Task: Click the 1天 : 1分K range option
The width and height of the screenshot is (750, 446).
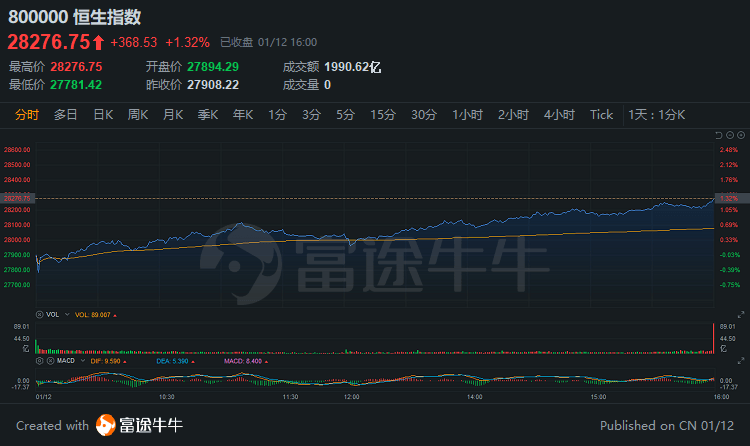Action: (657, 115)
